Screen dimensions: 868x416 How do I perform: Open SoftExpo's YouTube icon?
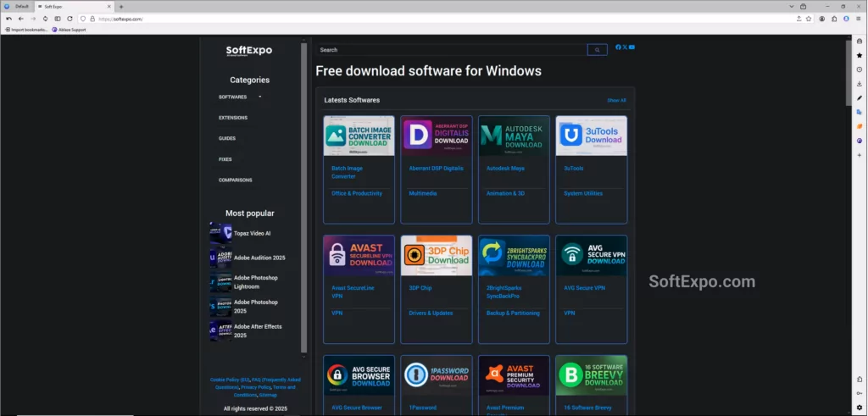pyautogui.click(x=632, y=47)
